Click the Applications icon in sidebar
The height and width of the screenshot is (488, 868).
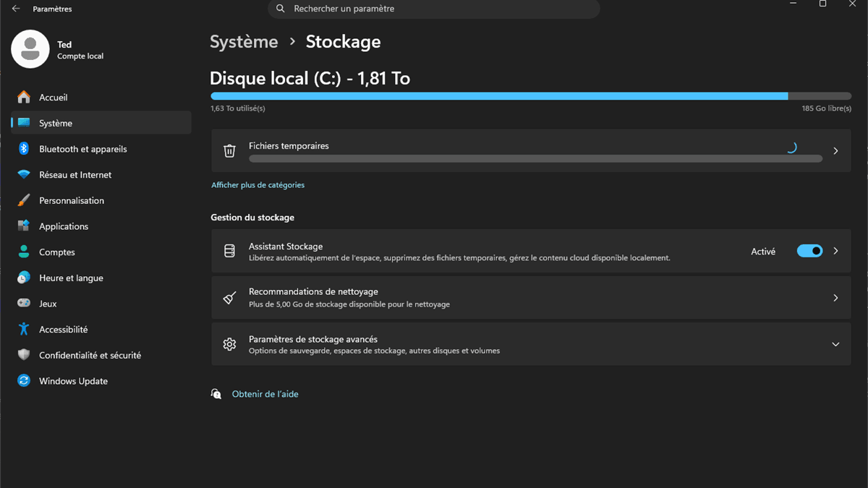(24, 226)
